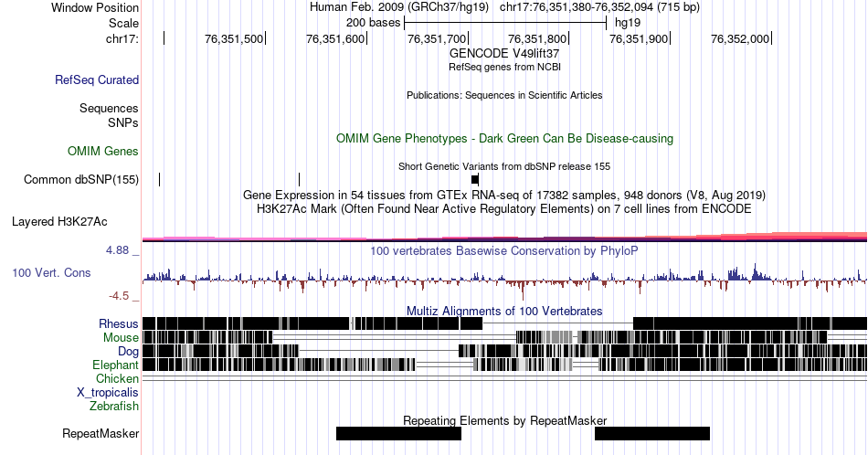Click the chr17 coordinate range text

tap(599, 7)
